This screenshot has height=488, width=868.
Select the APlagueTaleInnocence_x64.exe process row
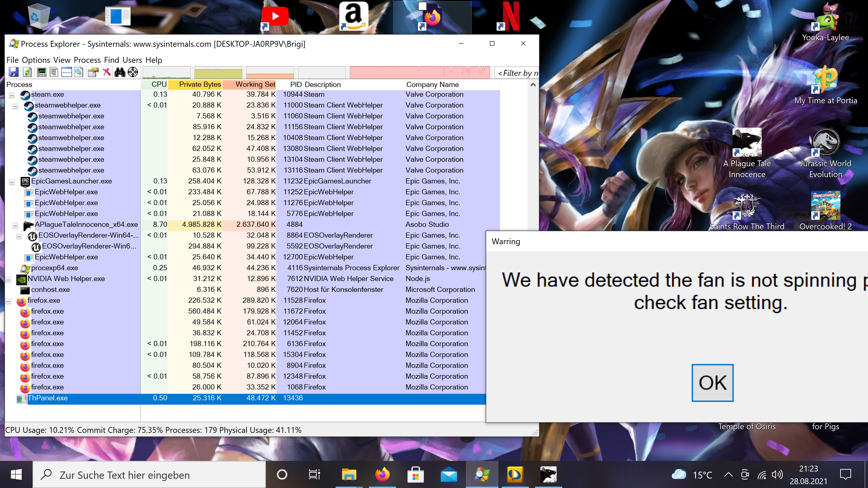tap(86, 225)
